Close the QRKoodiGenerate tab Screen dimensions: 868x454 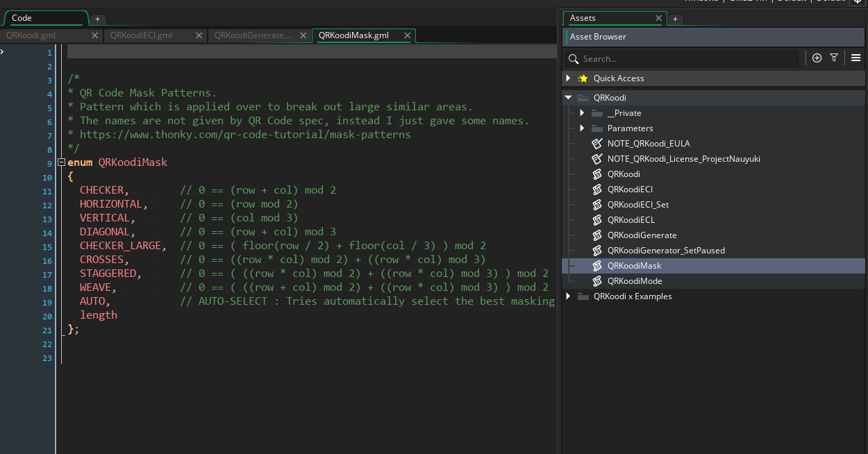pos(303,35)
